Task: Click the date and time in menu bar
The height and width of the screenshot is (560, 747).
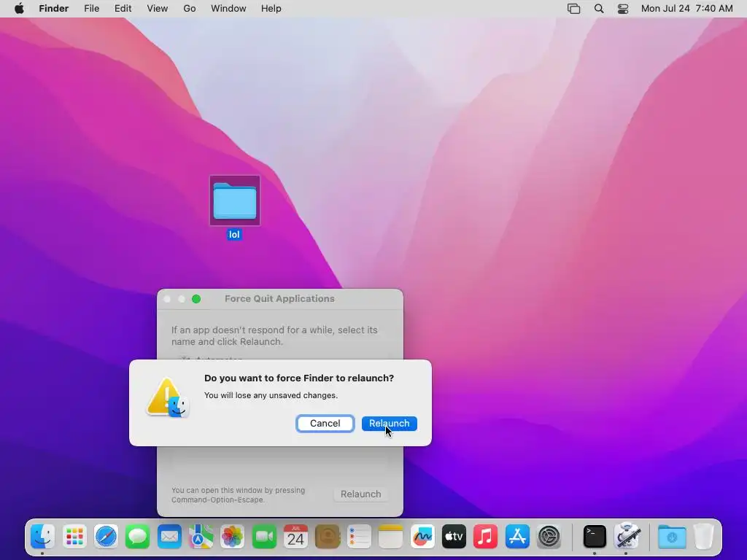Action: tap(686, 9)
